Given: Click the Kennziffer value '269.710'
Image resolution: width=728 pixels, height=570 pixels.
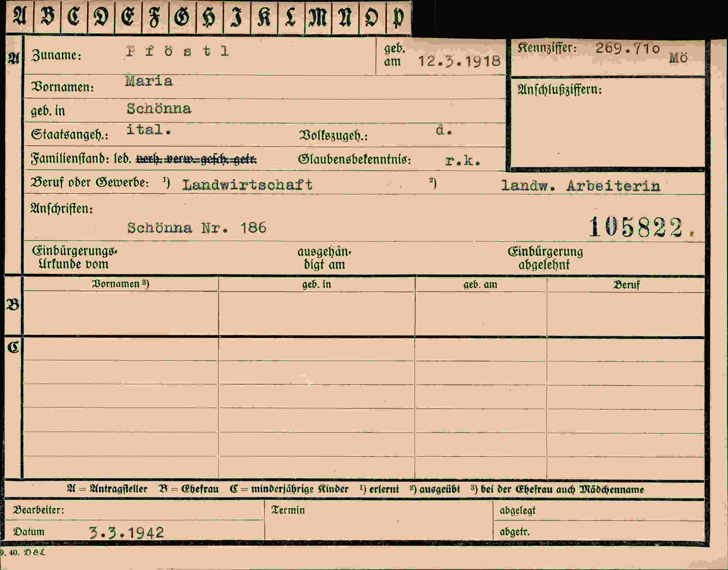Looking at the screenshot, I should (628, 49).
